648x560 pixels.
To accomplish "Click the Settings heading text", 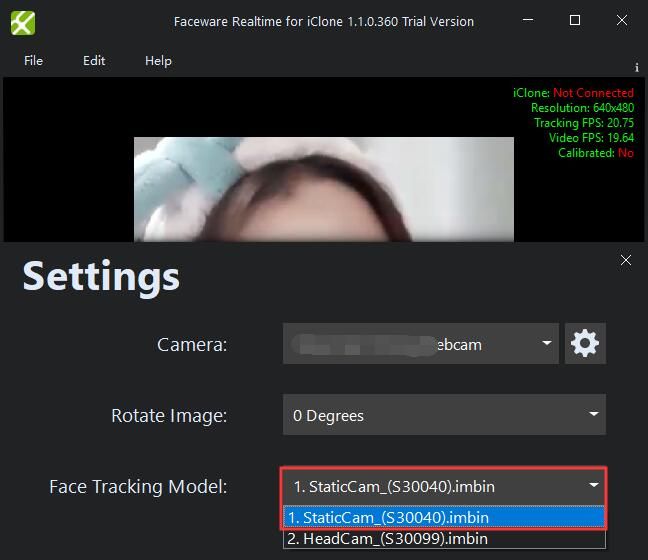I will (x=101, y=276).
